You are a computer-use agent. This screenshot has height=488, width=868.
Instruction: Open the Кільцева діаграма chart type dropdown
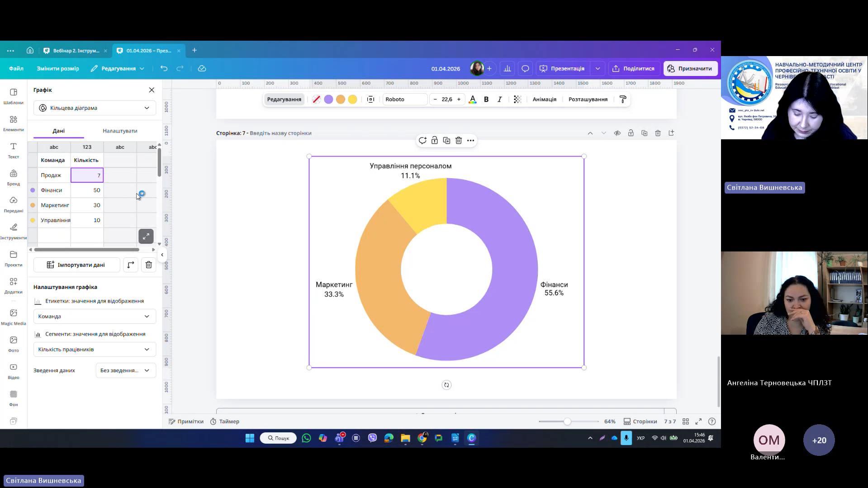pos(95,108)
